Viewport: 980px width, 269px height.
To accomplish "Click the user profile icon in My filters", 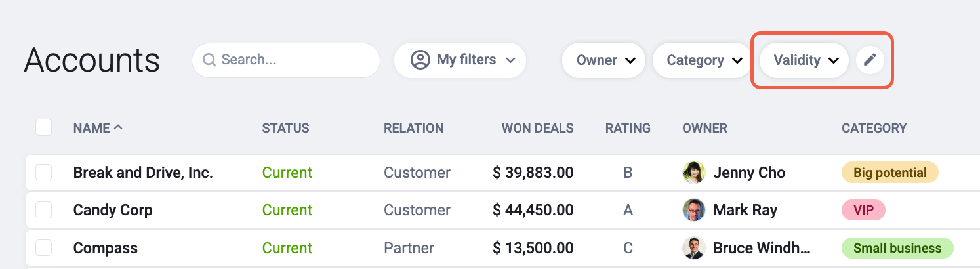I will (420, 60).
